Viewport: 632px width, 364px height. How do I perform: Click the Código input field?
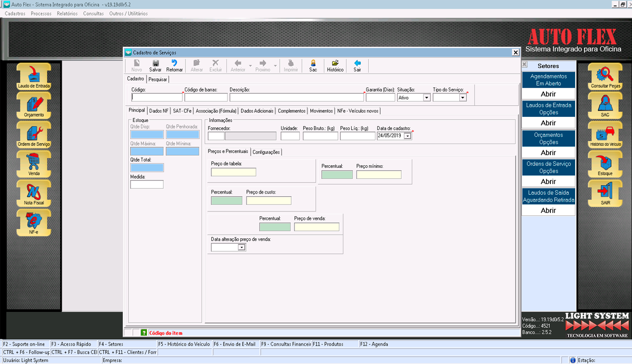[x=157, y=97]
